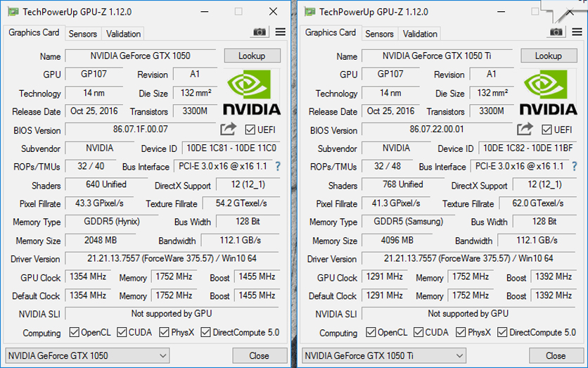Click ROPs/TMUs value 32 / 48
This screenshot has width=588, height=368.
point(388,166)
